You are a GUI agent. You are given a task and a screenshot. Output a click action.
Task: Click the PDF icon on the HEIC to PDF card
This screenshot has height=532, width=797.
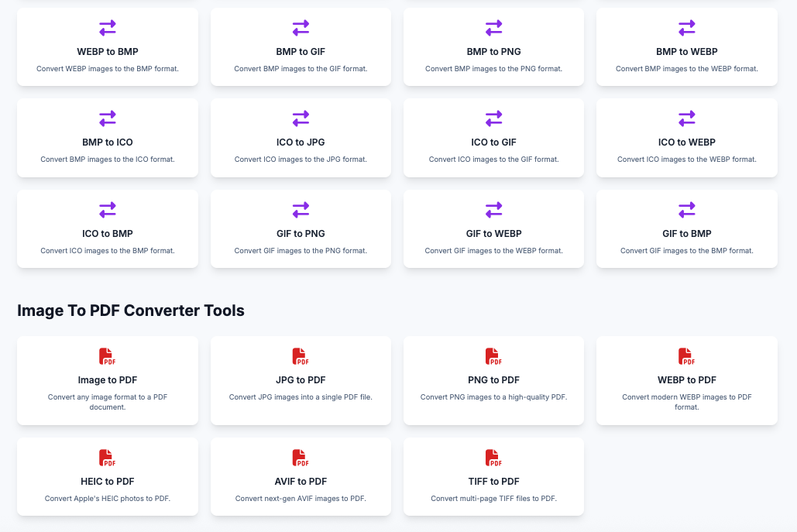[107, 458]
